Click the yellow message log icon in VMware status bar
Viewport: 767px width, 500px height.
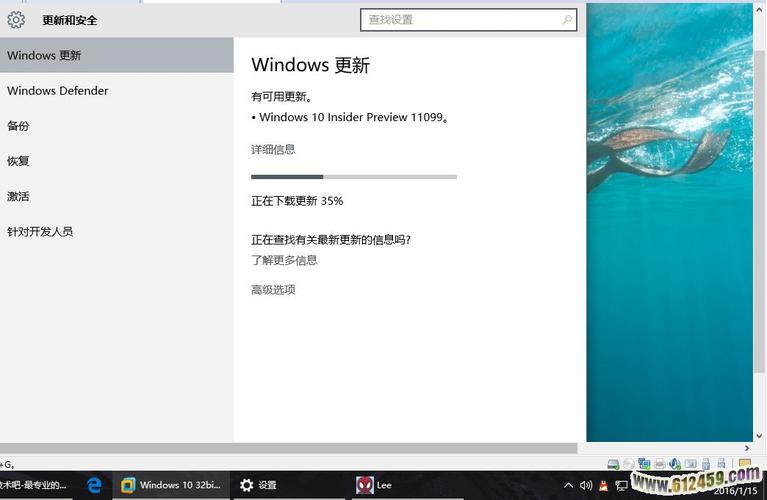[744, 463]
